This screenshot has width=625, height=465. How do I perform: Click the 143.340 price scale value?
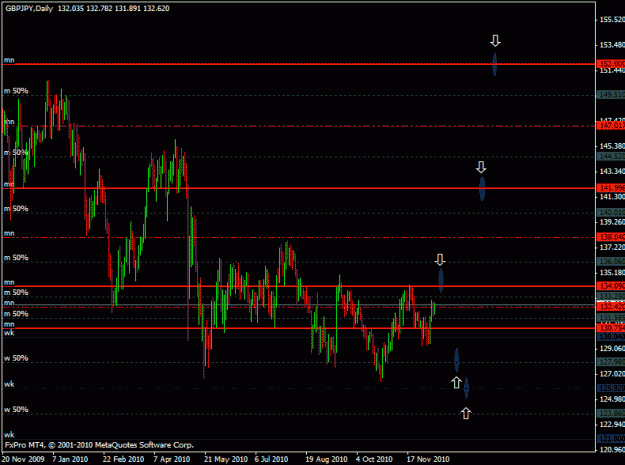tap(612, 171)
